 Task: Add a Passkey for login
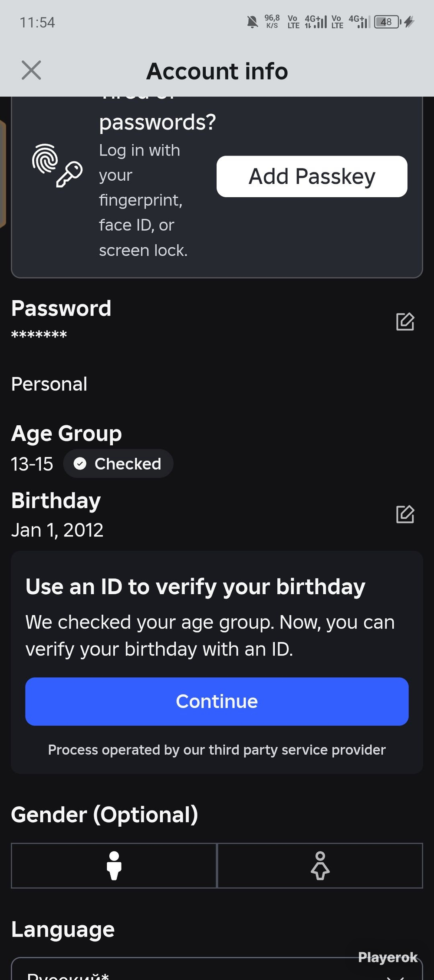[312, 176]
